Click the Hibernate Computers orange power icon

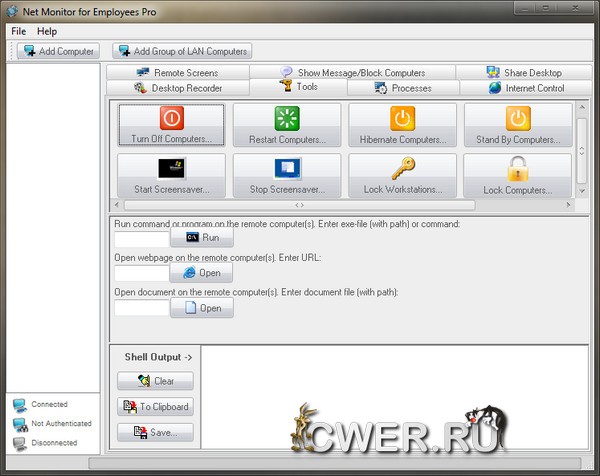pyautogui.click(x=403, y=118)
